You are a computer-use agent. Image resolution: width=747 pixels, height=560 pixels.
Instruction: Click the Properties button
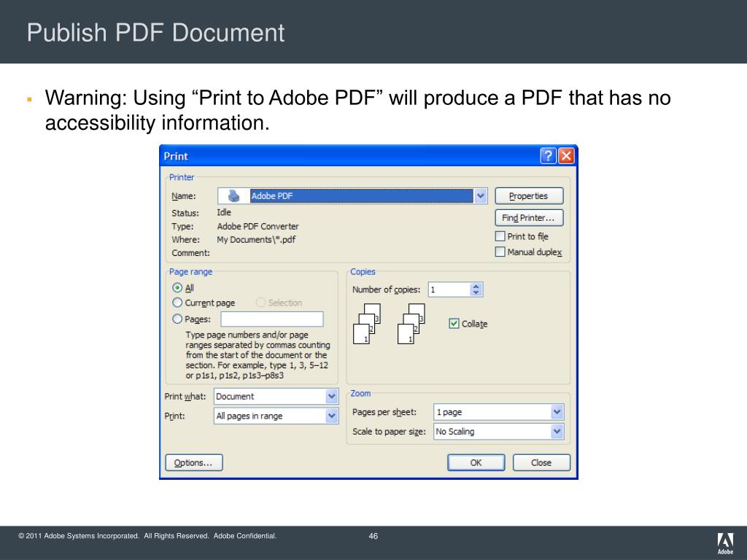(x=529, y=195)
